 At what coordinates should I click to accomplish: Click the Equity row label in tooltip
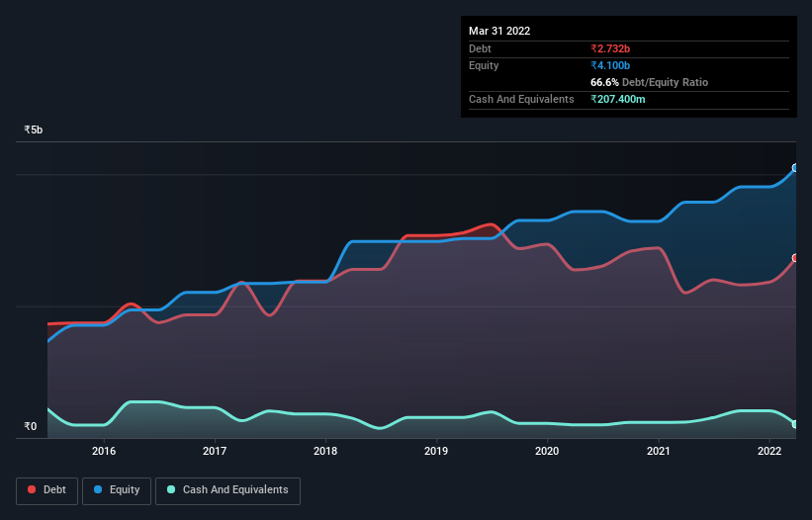point(484,65)
